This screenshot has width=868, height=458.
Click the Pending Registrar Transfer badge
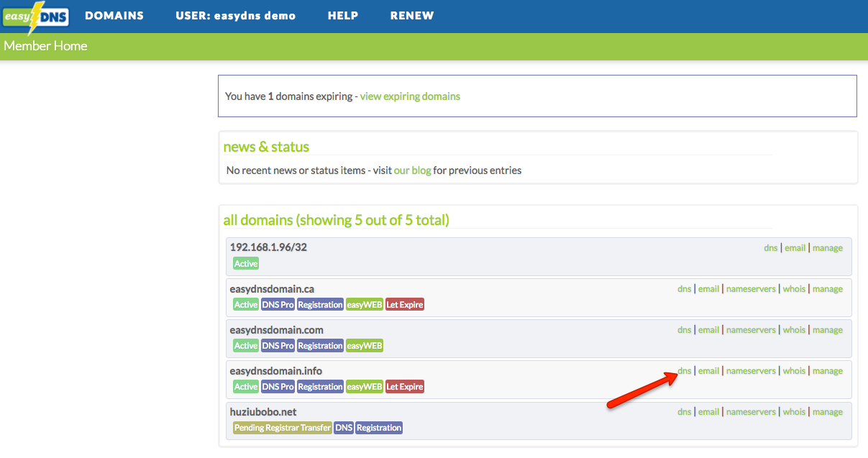[283, 428]
